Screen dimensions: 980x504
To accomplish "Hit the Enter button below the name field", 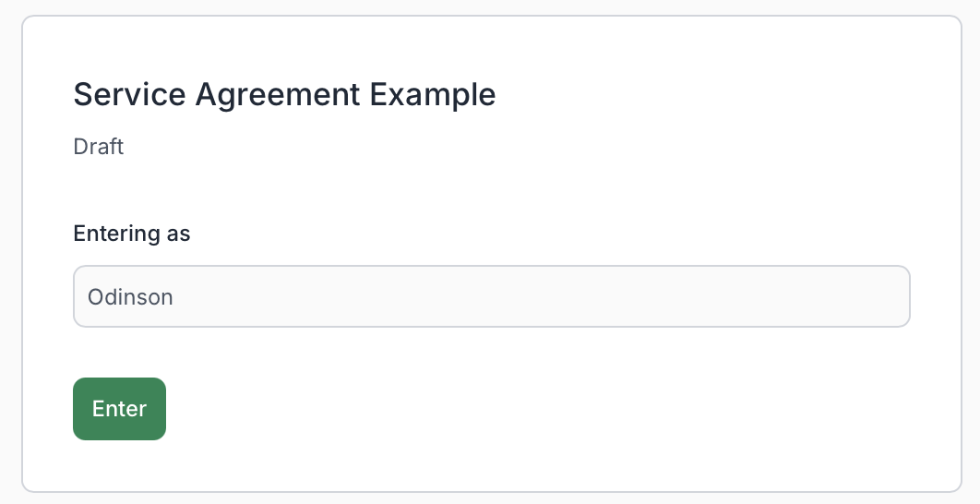I will tap(119, 409).
